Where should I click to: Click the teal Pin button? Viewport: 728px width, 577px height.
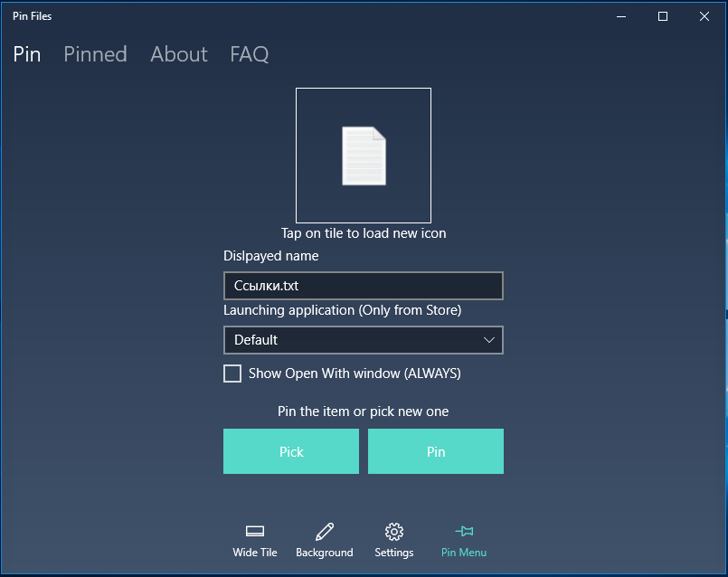[436, 451]
